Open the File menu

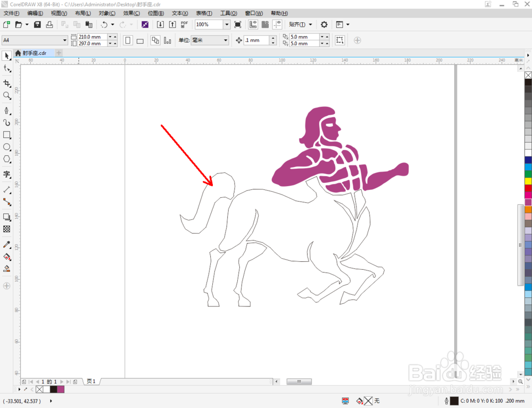coord(12,13)
